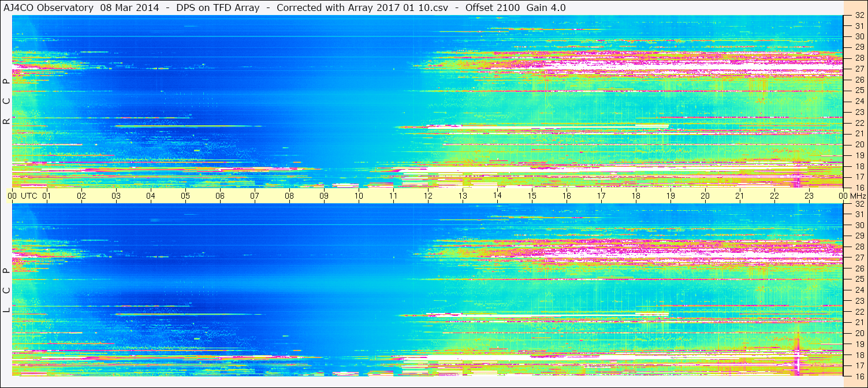Click the 30 MHz tick of the RCP panel
This screenshot has height=388, width=868.
[859, 36]
